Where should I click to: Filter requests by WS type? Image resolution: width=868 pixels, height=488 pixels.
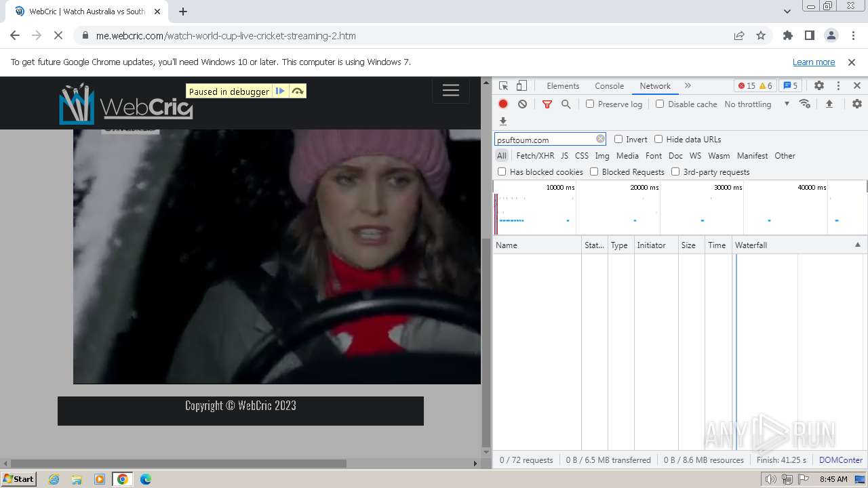695,155
